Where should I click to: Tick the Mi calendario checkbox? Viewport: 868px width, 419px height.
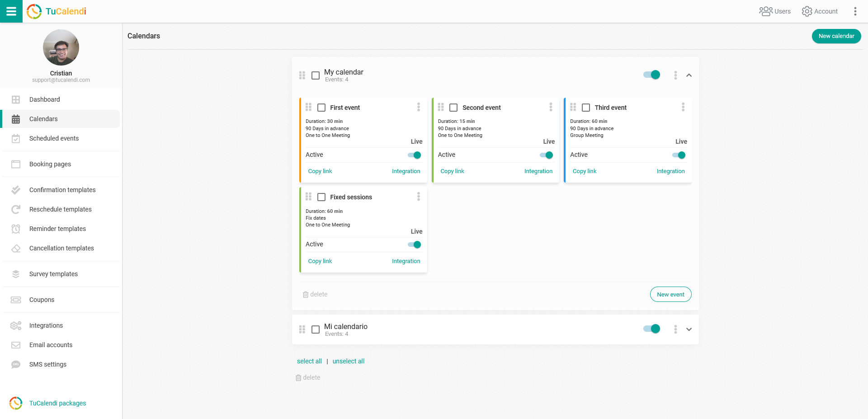[x=316, y=330]
